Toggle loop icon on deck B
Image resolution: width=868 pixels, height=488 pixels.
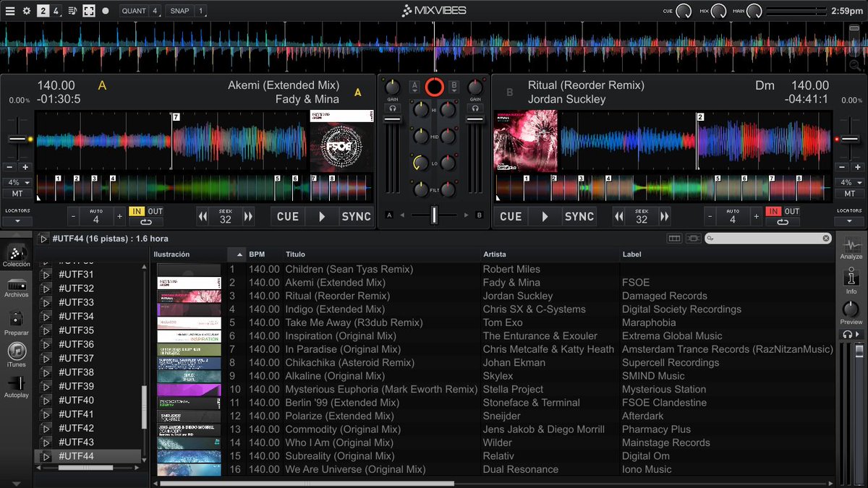coord(783,222)
